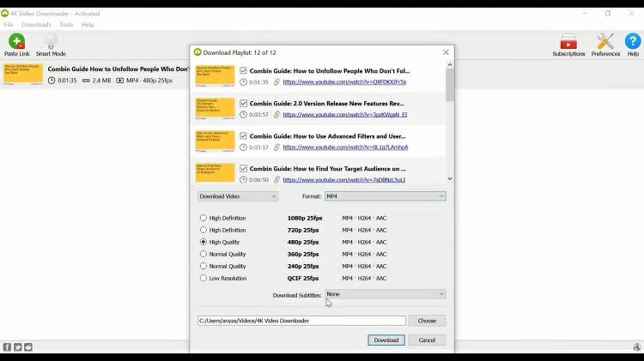Click the link icon next to 0:03:57 duration
The width and height of the screenshot is (644, 361).
click(276, 114)
